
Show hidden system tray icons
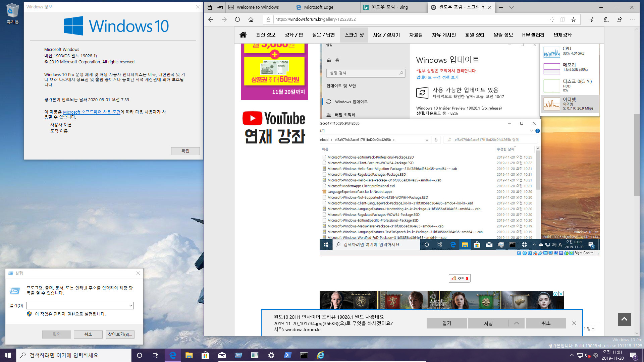(572, 355)
